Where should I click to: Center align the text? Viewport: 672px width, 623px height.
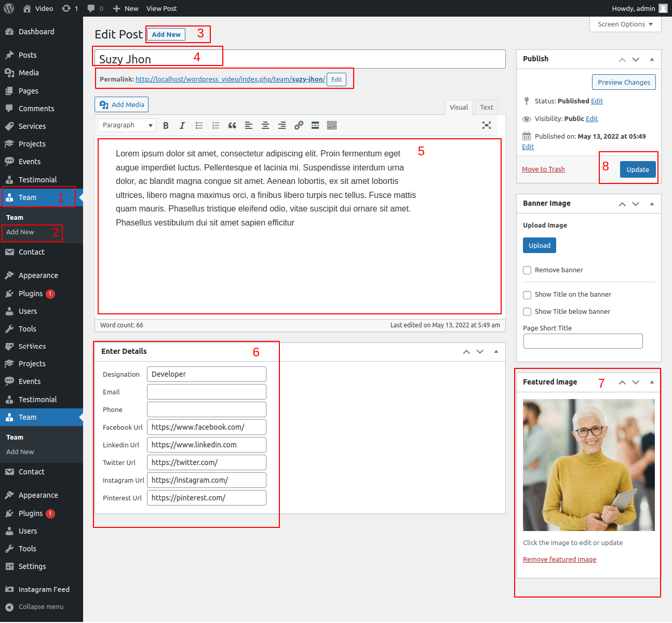[265, 125]
